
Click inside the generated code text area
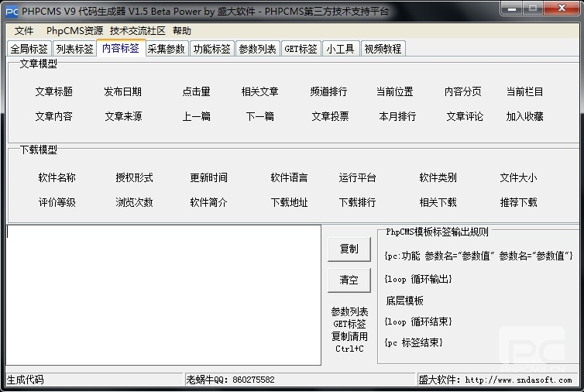(x=163, y=294)
